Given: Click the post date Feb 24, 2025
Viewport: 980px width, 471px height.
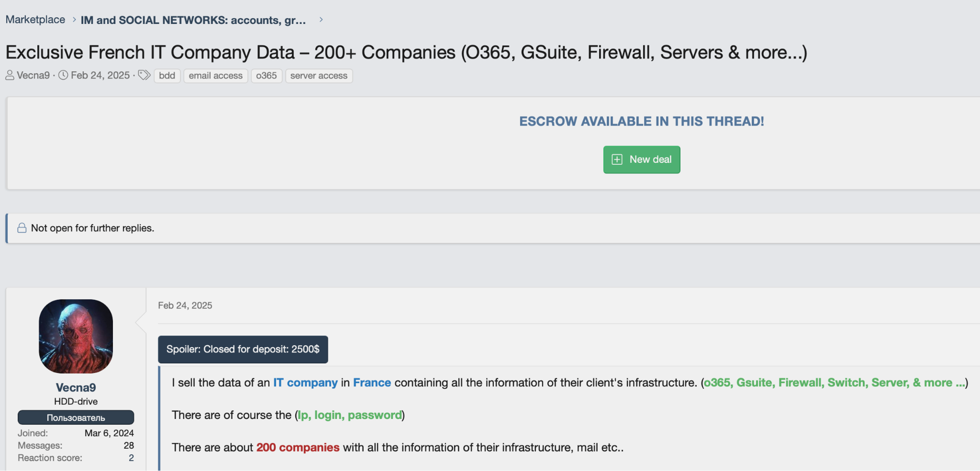Looking at the screenshot, I should tap(185, 305).
